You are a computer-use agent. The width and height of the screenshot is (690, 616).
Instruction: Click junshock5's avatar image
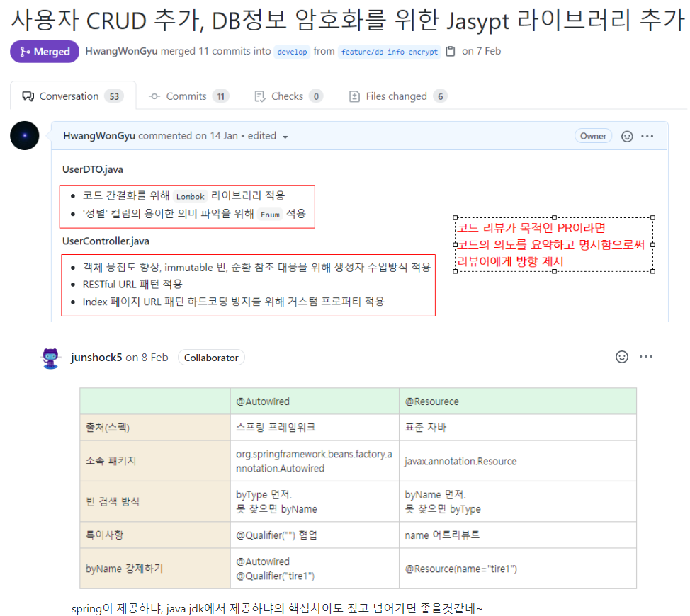52,358
